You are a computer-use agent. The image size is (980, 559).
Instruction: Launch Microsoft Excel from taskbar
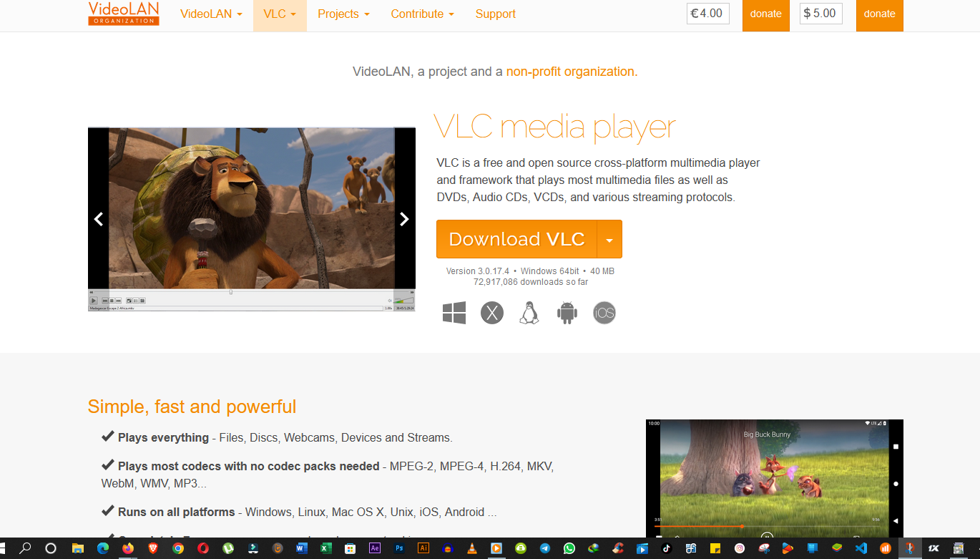(x=325, y=548)
